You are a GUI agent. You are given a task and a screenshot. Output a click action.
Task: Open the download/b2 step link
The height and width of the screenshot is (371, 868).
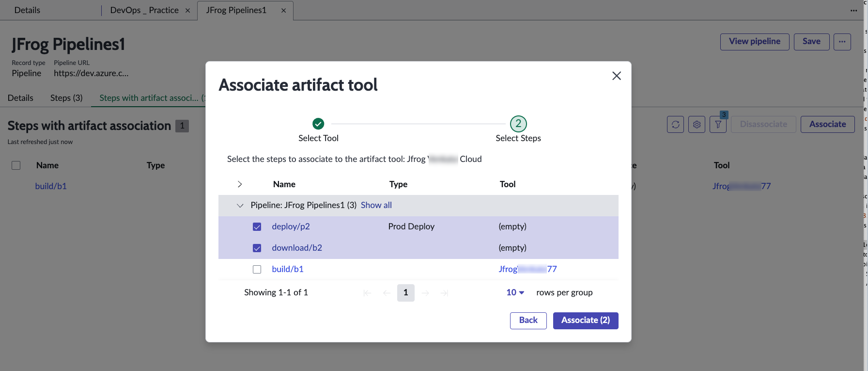click(297, 248)
